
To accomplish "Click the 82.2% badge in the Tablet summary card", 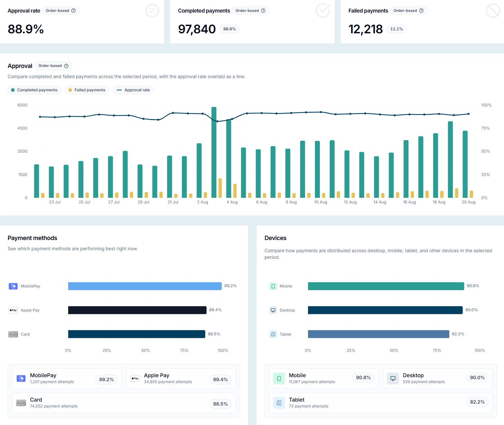I will click(477, 402).
